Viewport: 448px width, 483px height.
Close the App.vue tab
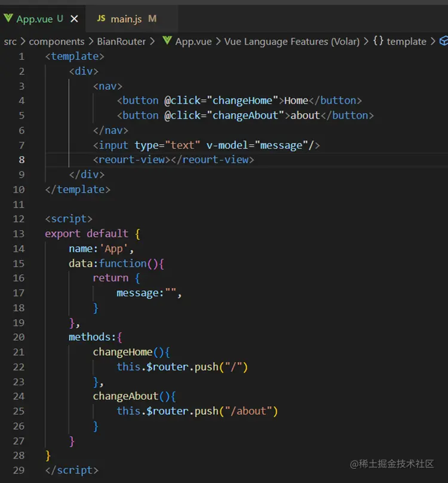tap(74, 19)
